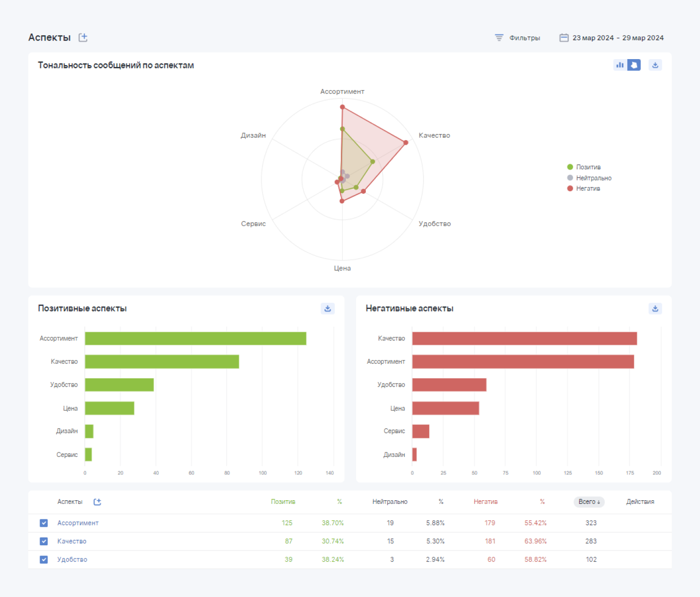Click Дизайн red bar in negative chart

pyautogui.click(x=414, y=455)
